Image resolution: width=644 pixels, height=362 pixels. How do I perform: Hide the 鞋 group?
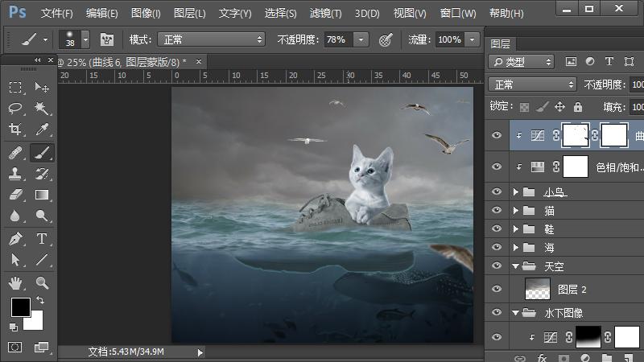[497, 228]
